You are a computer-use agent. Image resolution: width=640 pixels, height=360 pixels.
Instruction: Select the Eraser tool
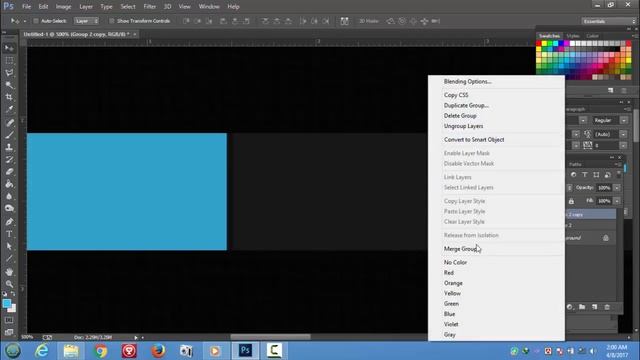click(9, 172)
